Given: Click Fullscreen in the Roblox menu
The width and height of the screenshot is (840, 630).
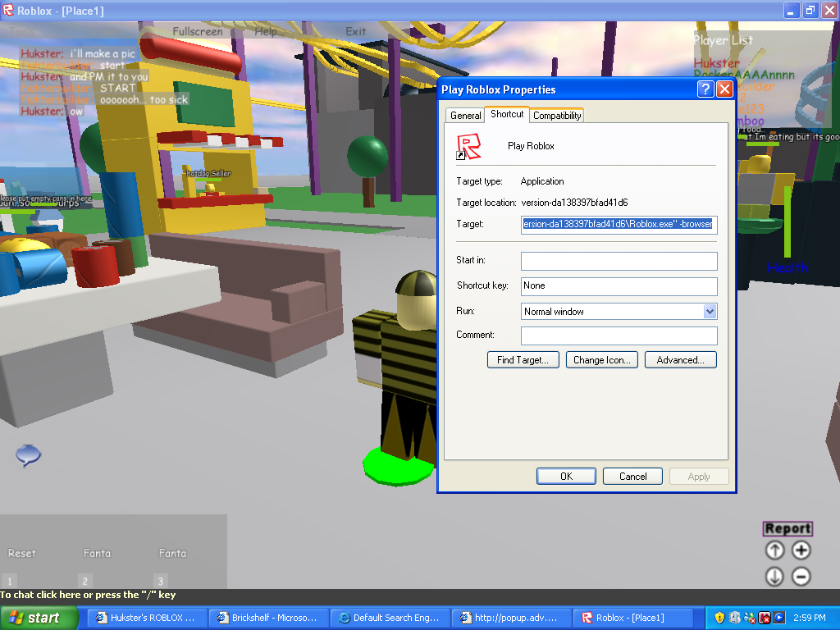Looking at the screenshot, I should click(x=197, y=31).
